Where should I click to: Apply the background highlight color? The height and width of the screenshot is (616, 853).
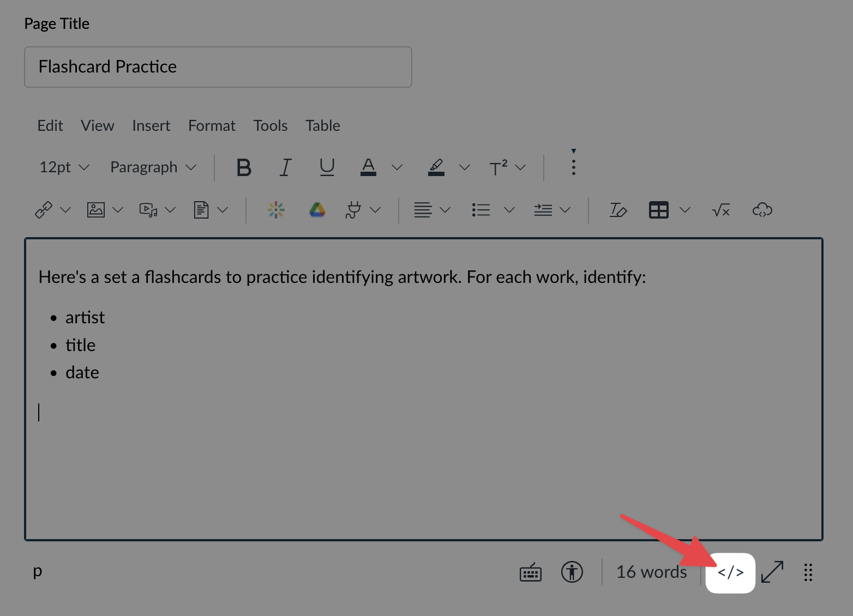pos(436,167)
